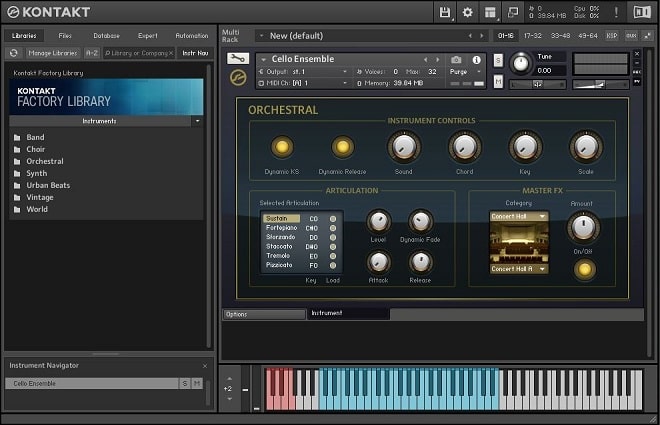Click the instrument Sound knob
The image size is (660, 425).
click(x=404, y=147)
